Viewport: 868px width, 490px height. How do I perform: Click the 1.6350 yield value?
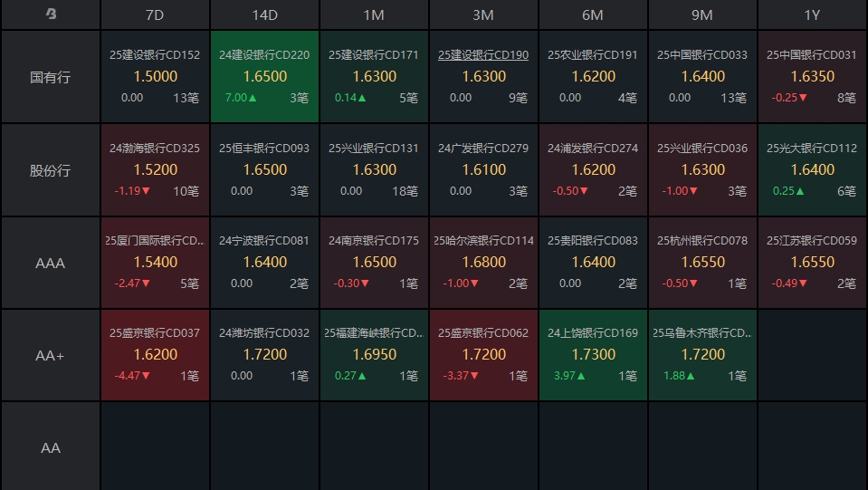pyautogui.click(x=813, y=76)
